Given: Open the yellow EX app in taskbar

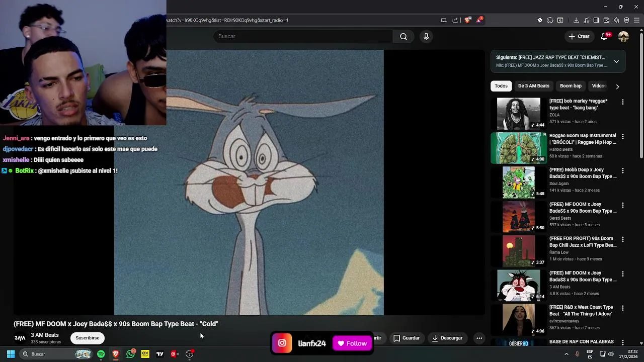Looking at the screenshot, I should pyautogui.click(x=145, y=354).
